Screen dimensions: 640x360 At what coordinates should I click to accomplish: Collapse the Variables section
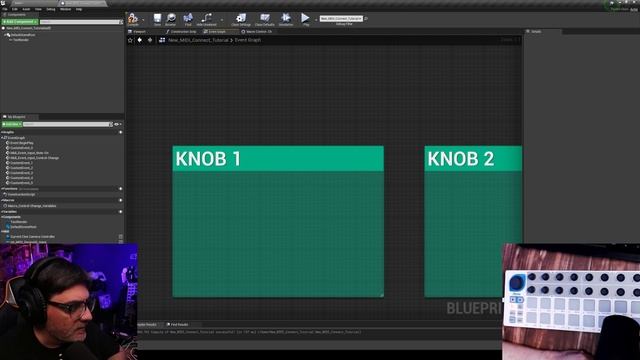pyautogui.click(x=2, y=212)
